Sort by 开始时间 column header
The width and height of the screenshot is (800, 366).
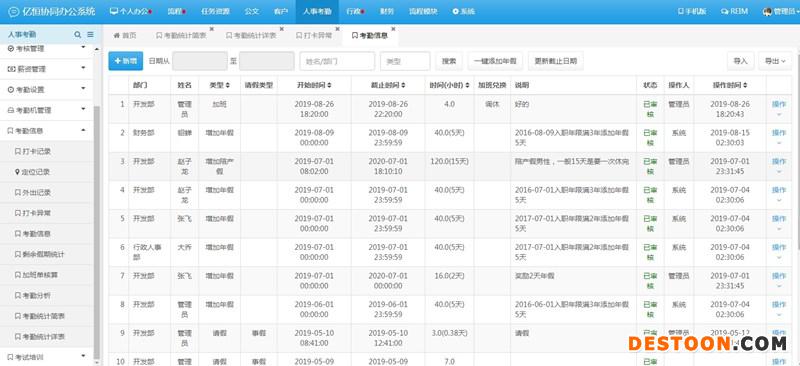pos(314,85)
